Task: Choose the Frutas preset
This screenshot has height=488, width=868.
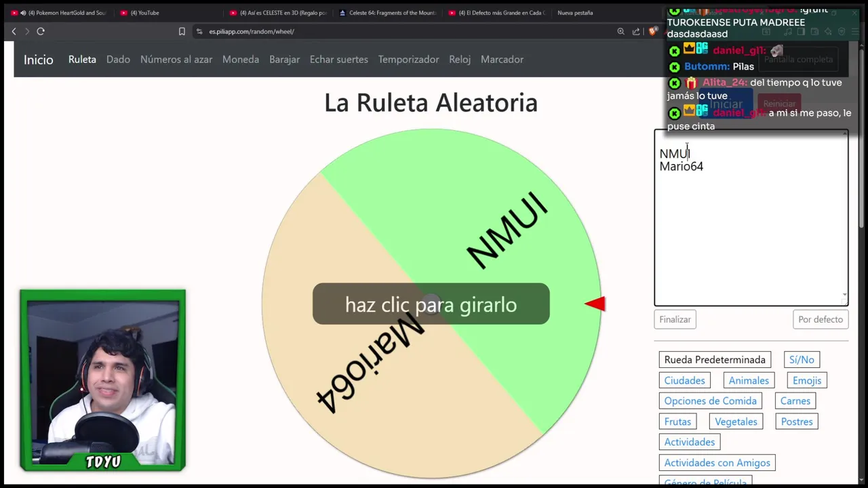Action: pos(677,422)
